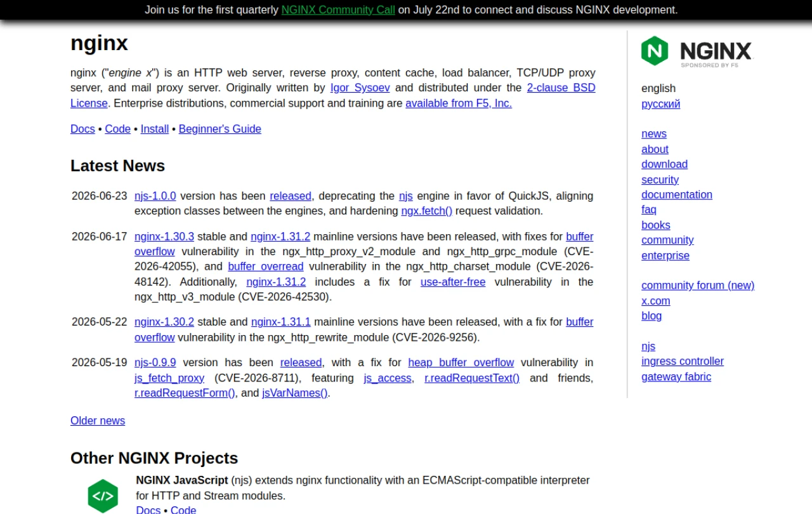Click the 'nginx' page title heading
Viewport: 812px width, 514px height.
point(99,43)
